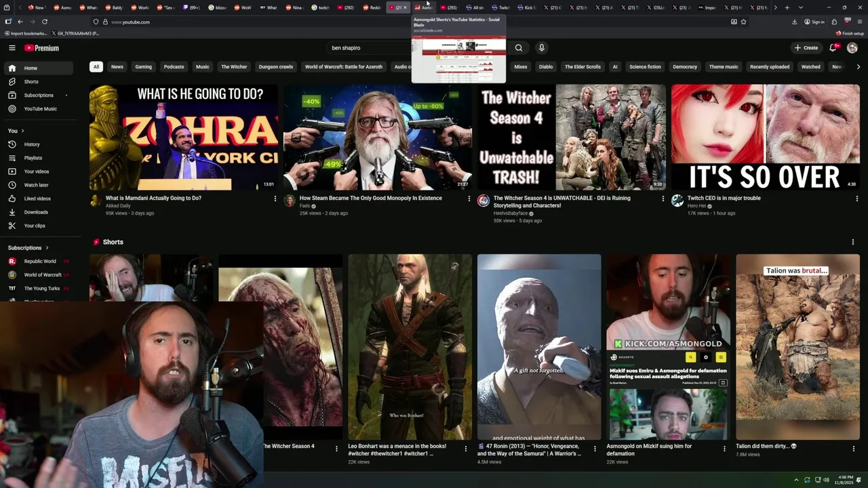
Task: Open the account avatar menu
Action: point(852,48)
